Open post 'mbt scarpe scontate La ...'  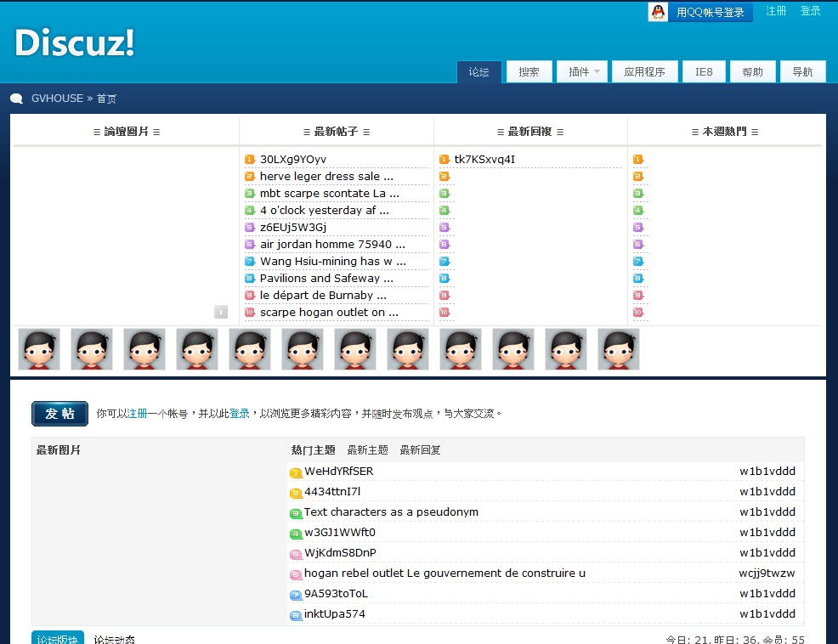(330, 194)
